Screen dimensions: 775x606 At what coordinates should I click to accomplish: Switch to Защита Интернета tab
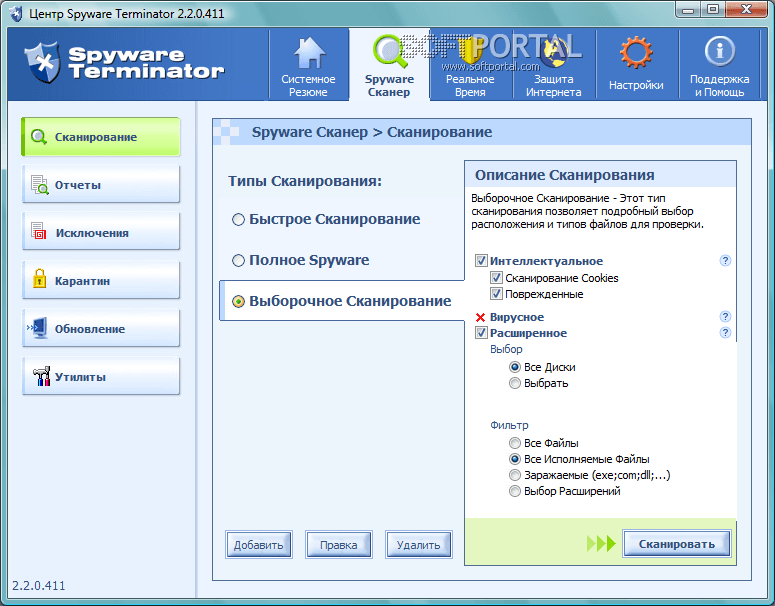[x=554, y=65]
